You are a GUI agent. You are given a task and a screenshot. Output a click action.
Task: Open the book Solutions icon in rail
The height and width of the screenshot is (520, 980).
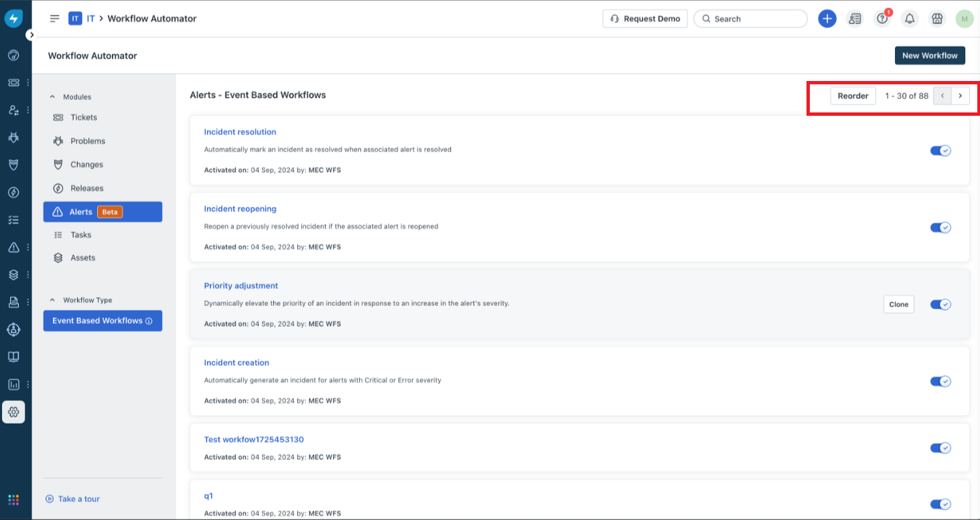point(13,357)
